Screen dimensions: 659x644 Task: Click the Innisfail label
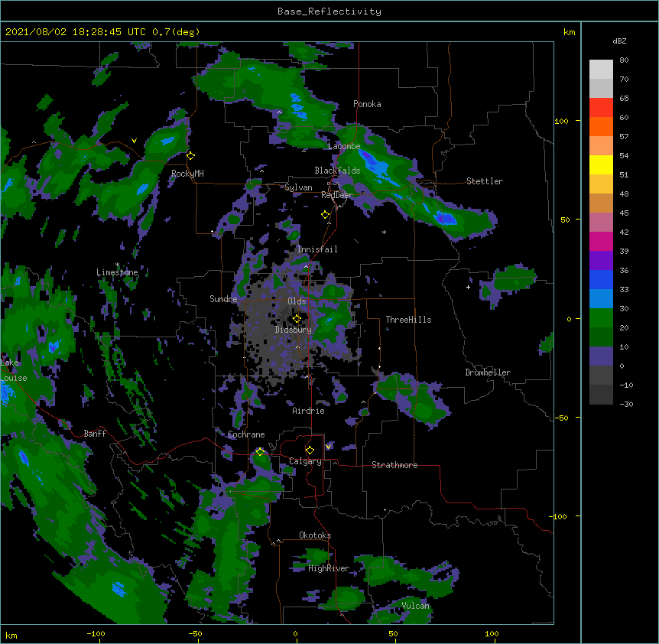(317, 249)
